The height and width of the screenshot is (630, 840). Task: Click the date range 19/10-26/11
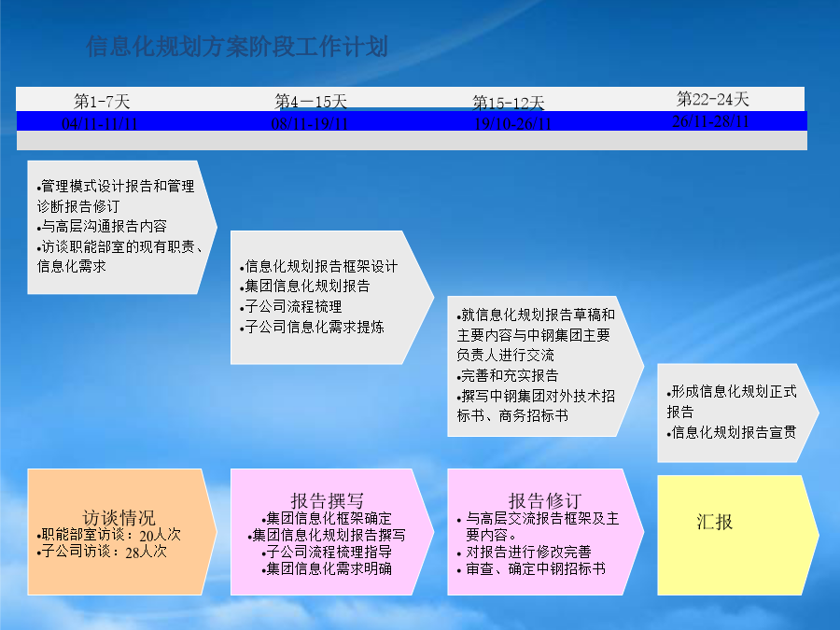click(x=512, y=124)
